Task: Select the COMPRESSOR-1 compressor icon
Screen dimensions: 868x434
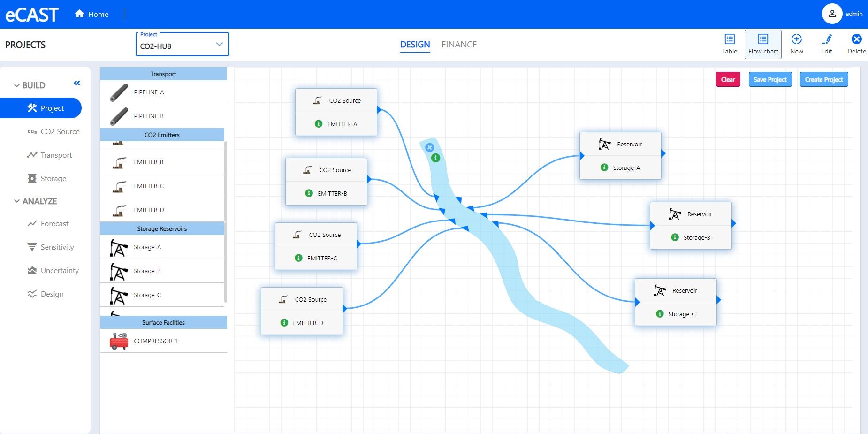Action: pyautogui.click(x=119, y=341)
